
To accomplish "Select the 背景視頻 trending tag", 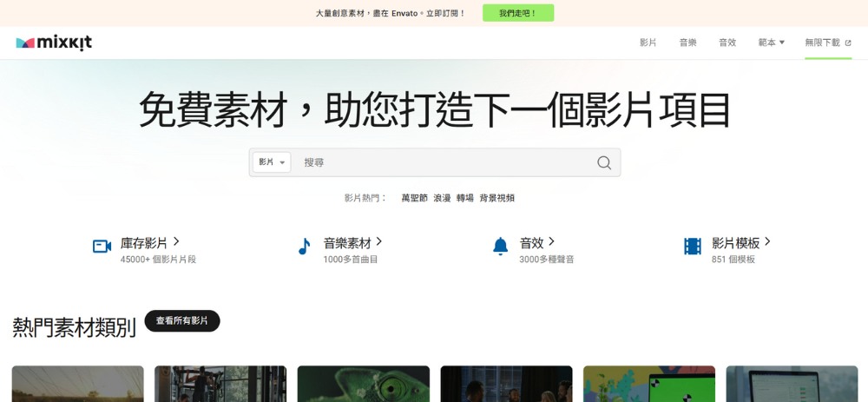I will pyautogui.click(x=497, y=198).
